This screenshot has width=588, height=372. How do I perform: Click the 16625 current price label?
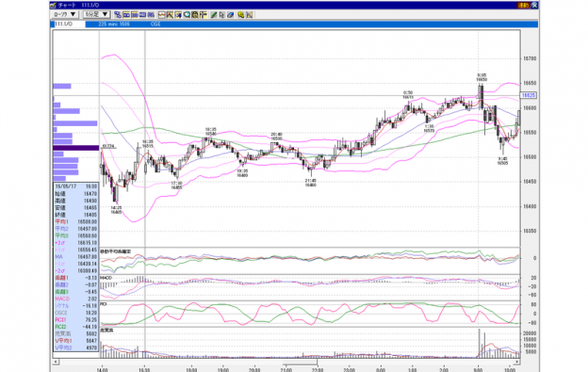point(528,95)
